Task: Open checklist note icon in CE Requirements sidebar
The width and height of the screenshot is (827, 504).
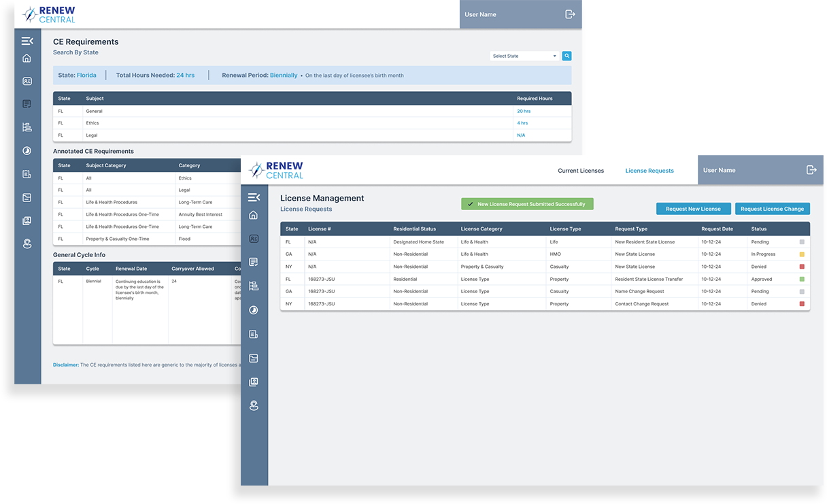Action: pos(27,104)
